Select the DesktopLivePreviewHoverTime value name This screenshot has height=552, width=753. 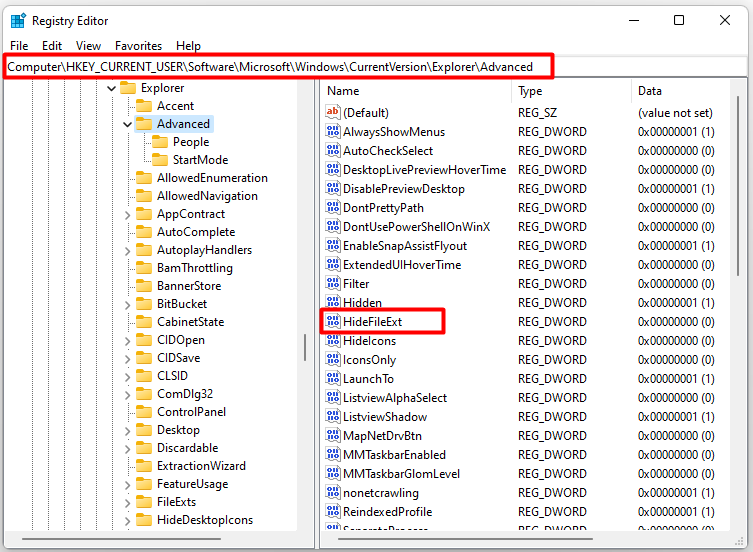(425, 170)
